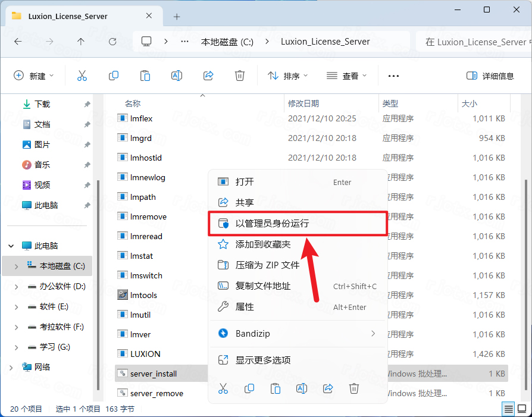Expand the 考拉软件 (F:) tree node
Image resolution: width=532 pixels, height=417 pixels.
coord(16,327)
